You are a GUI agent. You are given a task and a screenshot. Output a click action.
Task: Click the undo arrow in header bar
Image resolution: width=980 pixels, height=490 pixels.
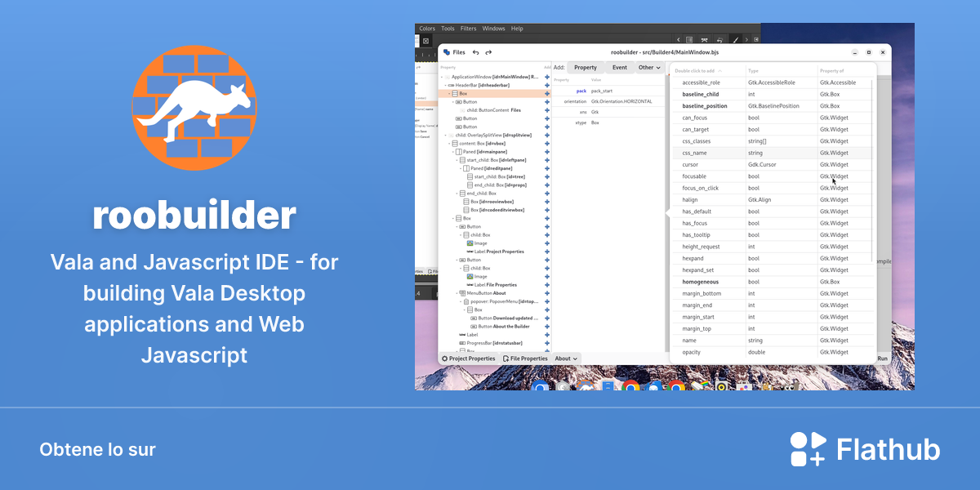coord(476,52)
